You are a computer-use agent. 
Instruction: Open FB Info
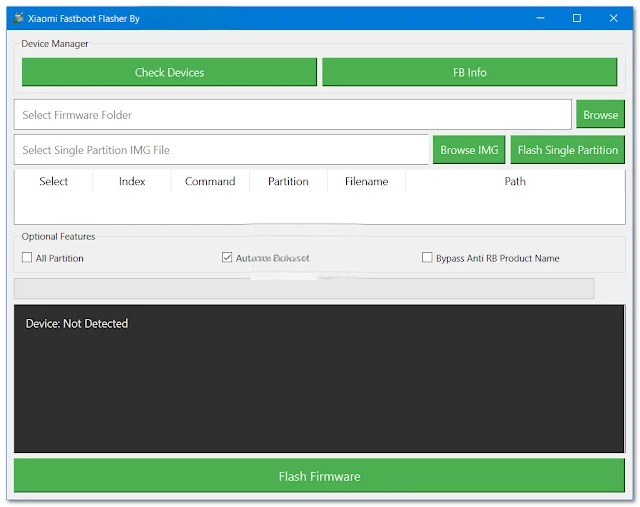[469, 72]
